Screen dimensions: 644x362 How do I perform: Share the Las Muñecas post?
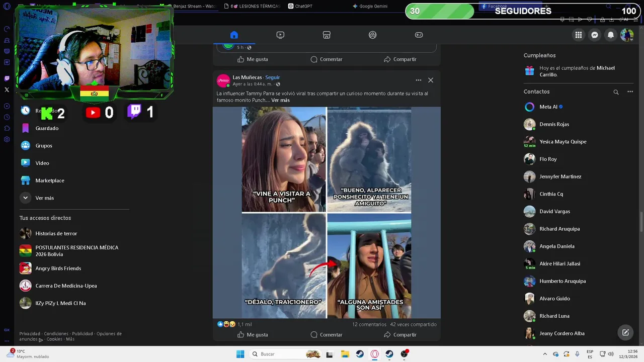point(400,334)
